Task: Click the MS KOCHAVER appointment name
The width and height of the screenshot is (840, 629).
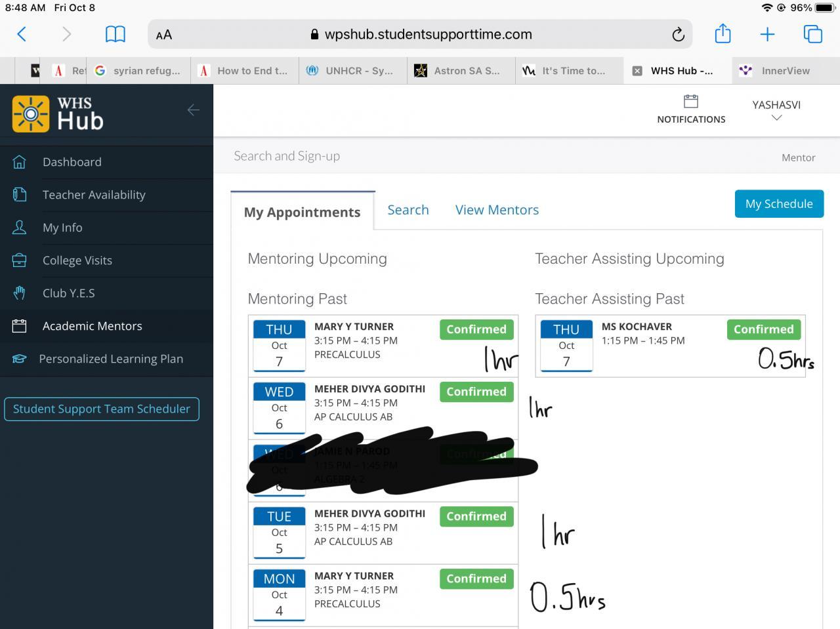Action: point(637,327)
